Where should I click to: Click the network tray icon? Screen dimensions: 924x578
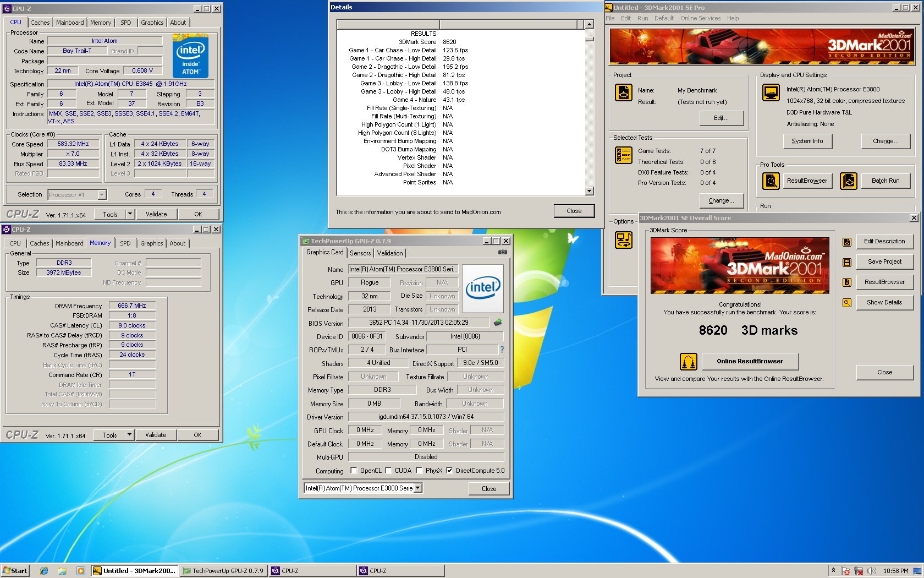858,571
